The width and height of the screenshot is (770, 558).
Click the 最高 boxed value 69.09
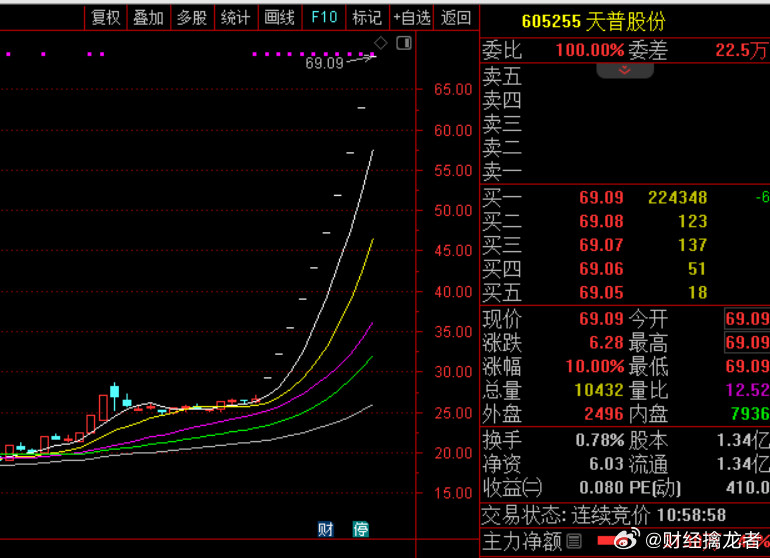pyautogui.click(x=747, y=342)
